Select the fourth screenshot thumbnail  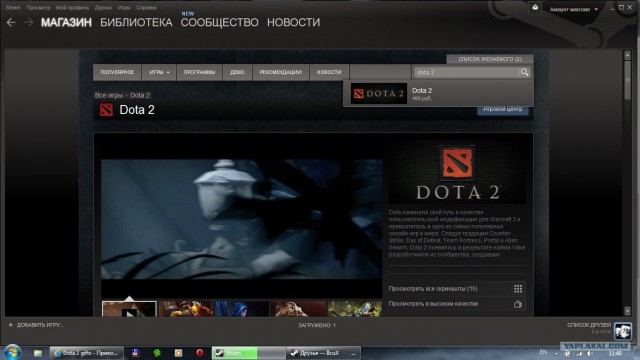click(298, 309)
